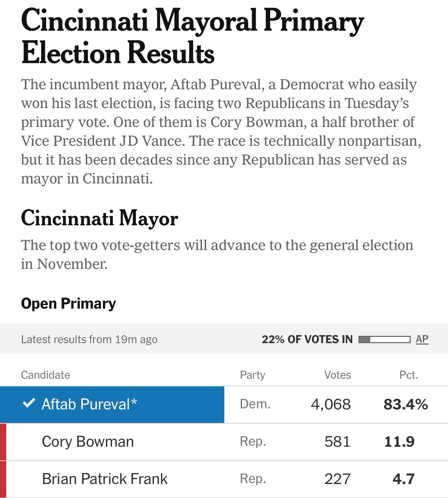Click the Pct. column header
Viewport: 448px width, 498px height.
(x=409, y=375)
